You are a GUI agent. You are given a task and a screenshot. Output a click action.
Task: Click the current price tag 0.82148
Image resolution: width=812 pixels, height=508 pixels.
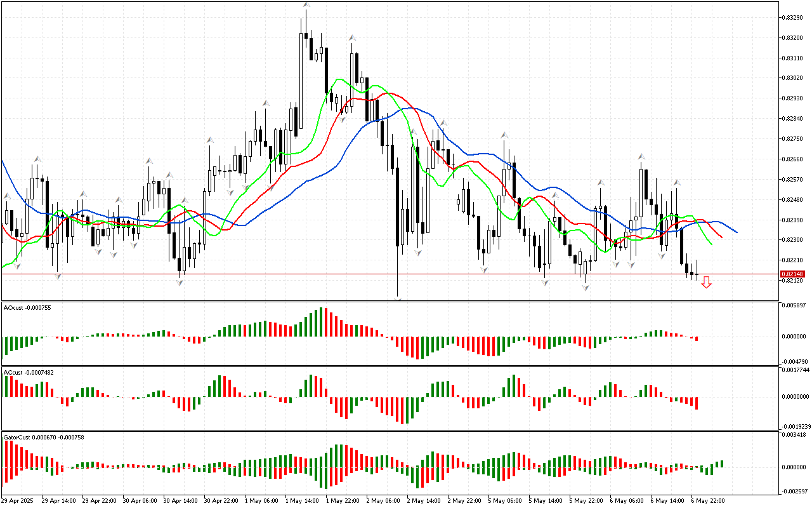point(792,274)
